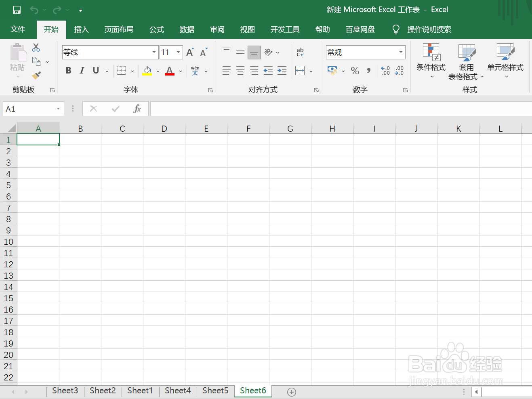Open the font name 等线 dropdown
Viewport: 532px width, 399px height.
click(154, 52)
